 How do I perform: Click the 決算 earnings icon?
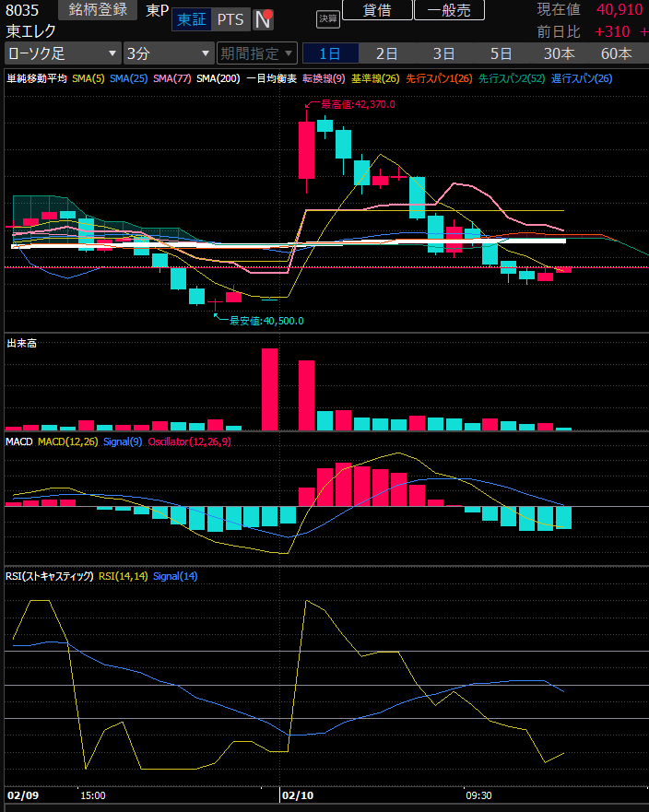click(x=328, y=18)
